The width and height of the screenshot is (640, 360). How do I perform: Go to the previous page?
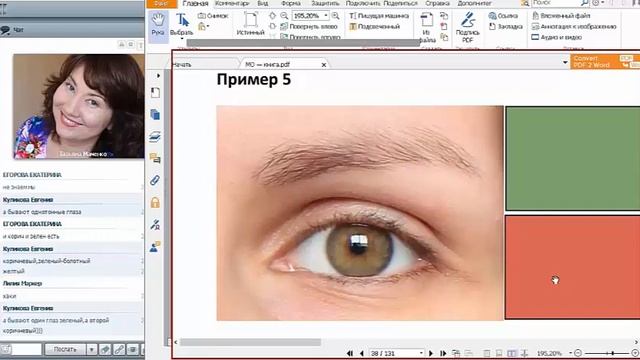pyautogui.click(x=362, y=353)
